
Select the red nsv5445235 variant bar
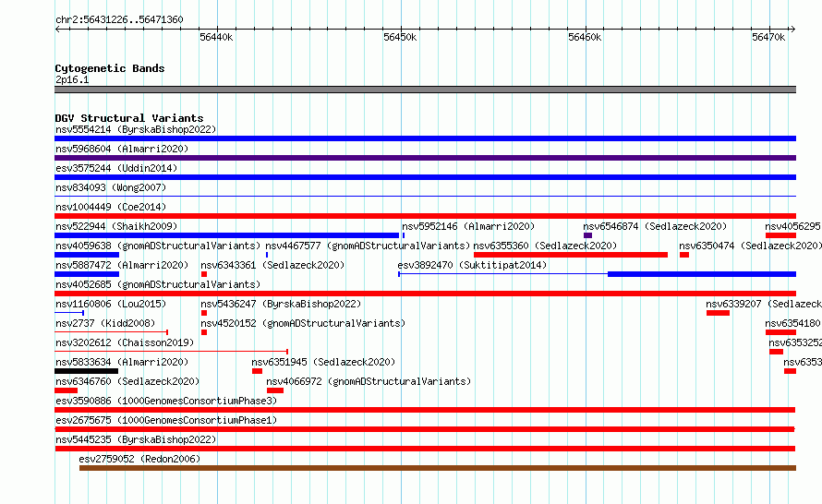point(425,449)
